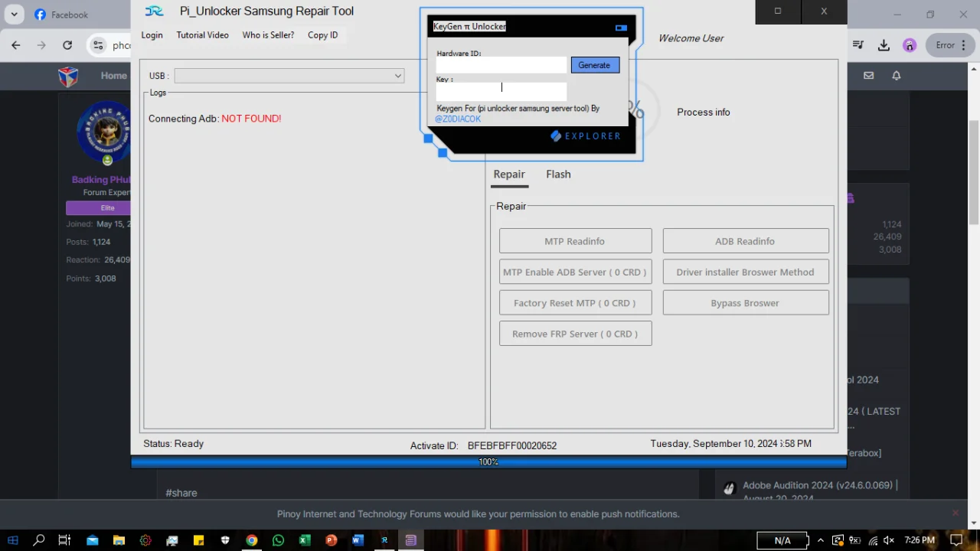Viewport: 980px width, 551px height.
Task: Open Task View from the taskbar
Action: click(64, 540)
